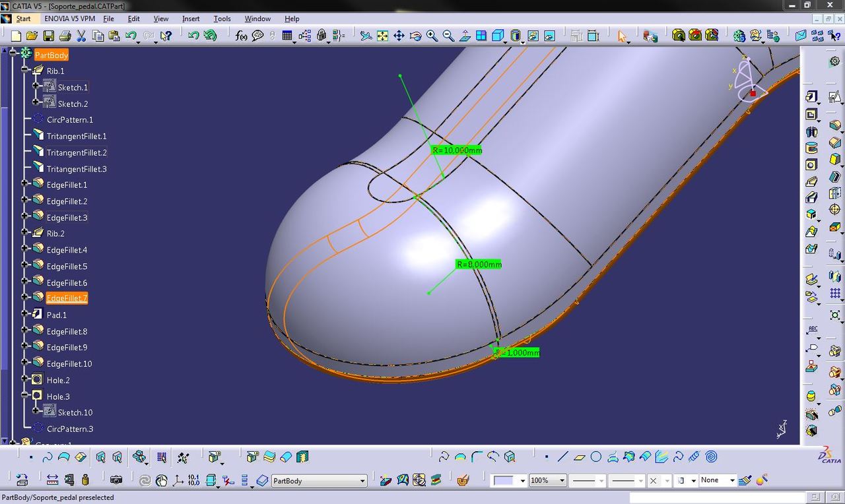Click the R=10,000mm radius label
Viewport: 845px width, 504px height.
pos(457,150)
